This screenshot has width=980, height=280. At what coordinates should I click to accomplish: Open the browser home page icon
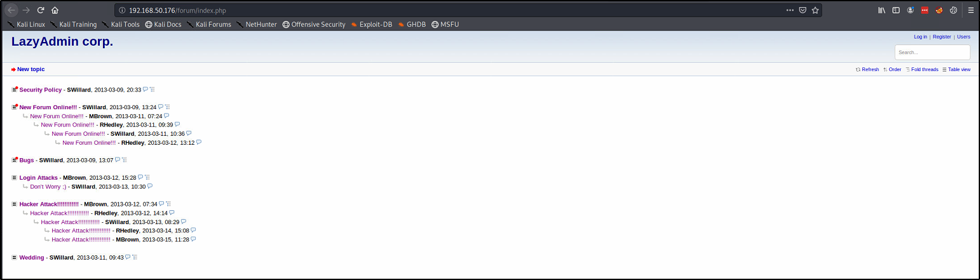[x=55, y=10]
